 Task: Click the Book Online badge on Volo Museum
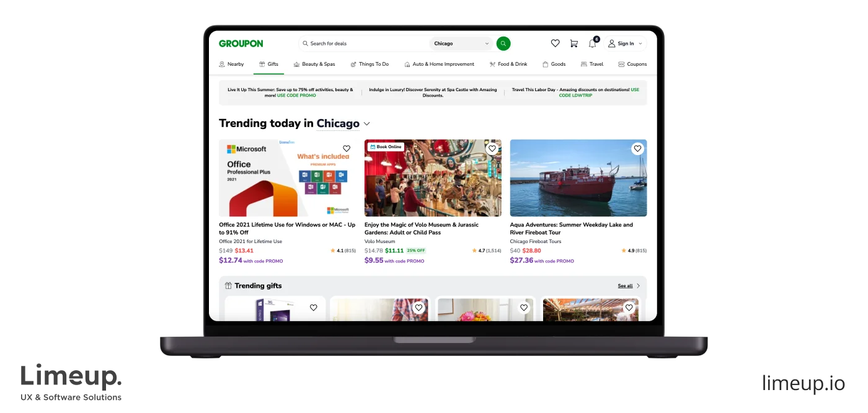click(385, 147)
